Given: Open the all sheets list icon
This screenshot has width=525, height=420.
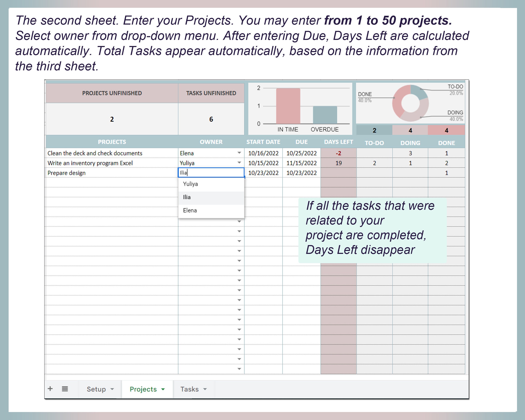Looking at the screenshot, I should point(64,389).
